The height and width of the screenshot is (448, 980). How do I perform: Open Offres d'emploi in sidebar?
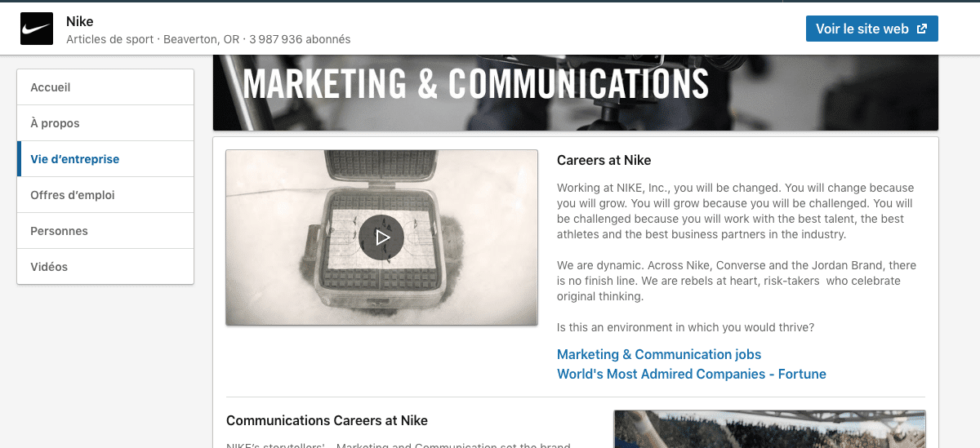point(105,195)
